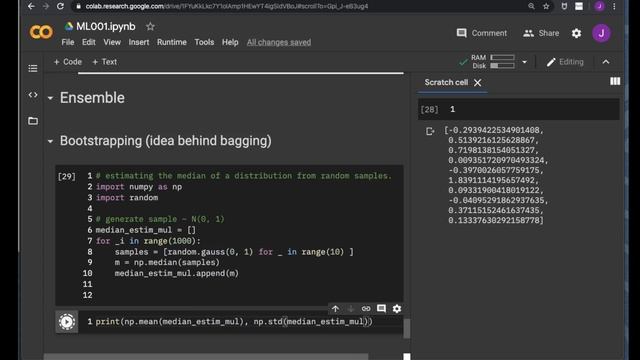Image resolution: width=640 pixels, height=360 pixels.
Task: Toggle the scratch panel layout icon
Action: coord(615,82)
